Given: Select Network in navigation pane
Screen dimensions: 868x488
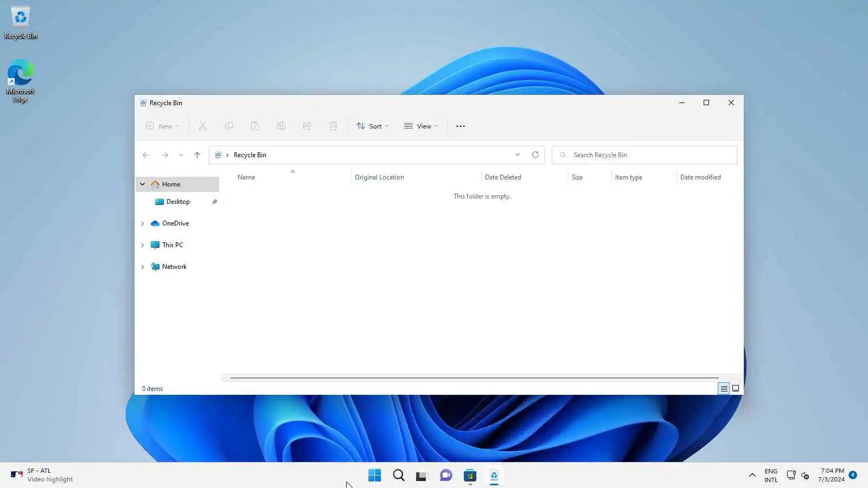Looking at the screenshot, I should point(174,267).
